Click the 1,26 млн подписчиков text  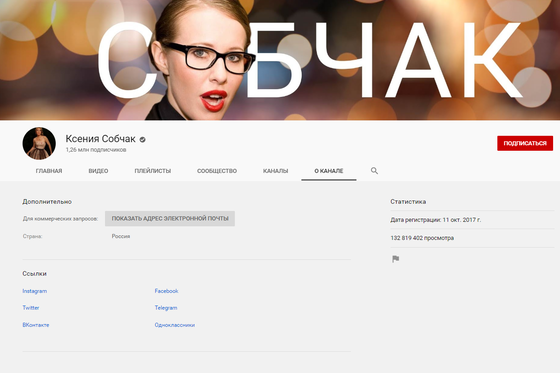point(96,150)
